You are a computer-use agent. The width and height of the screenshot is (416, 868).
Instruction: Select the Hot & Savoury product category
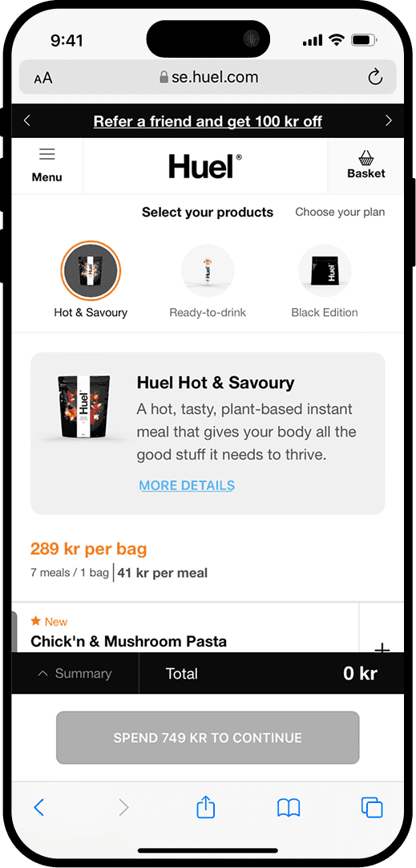click(91, 281)
